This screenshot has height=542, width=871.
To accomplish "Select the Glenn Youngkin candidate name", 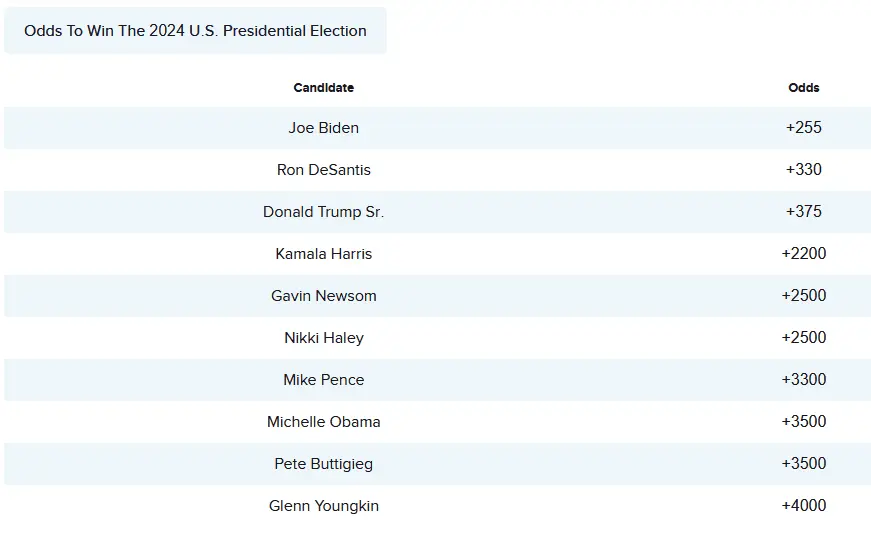I will [323, 506].
